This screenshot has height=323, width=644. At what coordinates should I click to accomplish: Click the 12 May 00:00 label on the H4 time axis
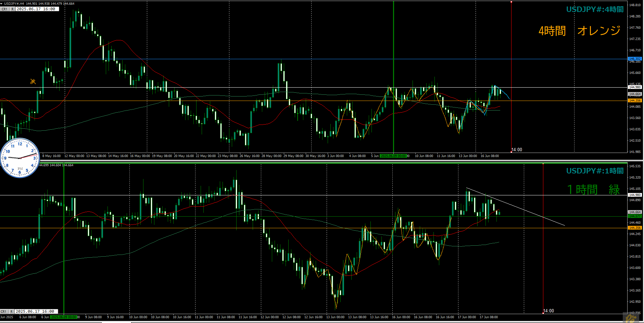[74, 156]
